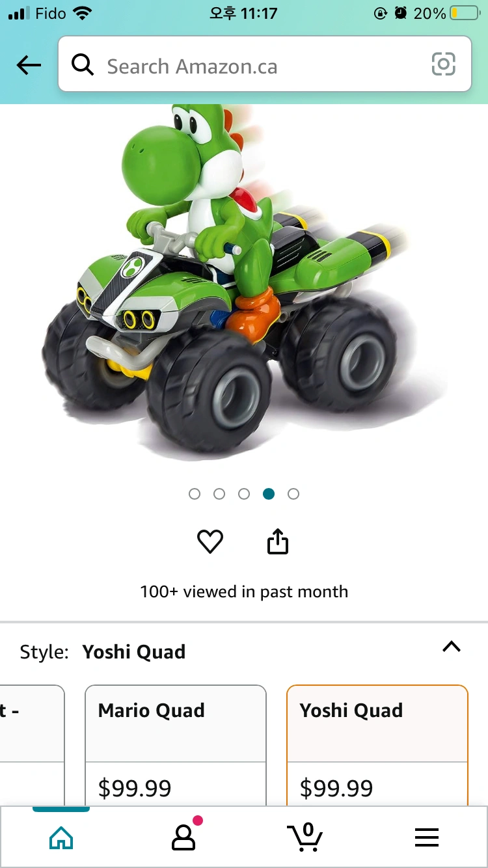Tap the magnifying glass search icon
Image resolution: width=488 pixels, height=868 pixels.
(83, 65)
